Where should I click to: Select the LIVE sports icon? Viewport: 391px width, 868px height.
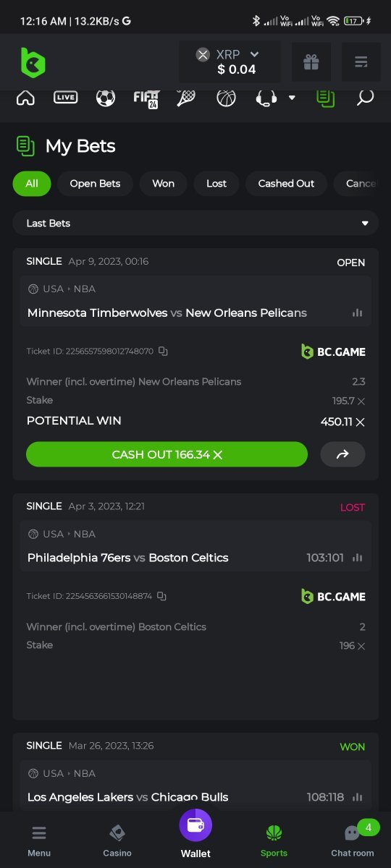click(x=66, y=97)
